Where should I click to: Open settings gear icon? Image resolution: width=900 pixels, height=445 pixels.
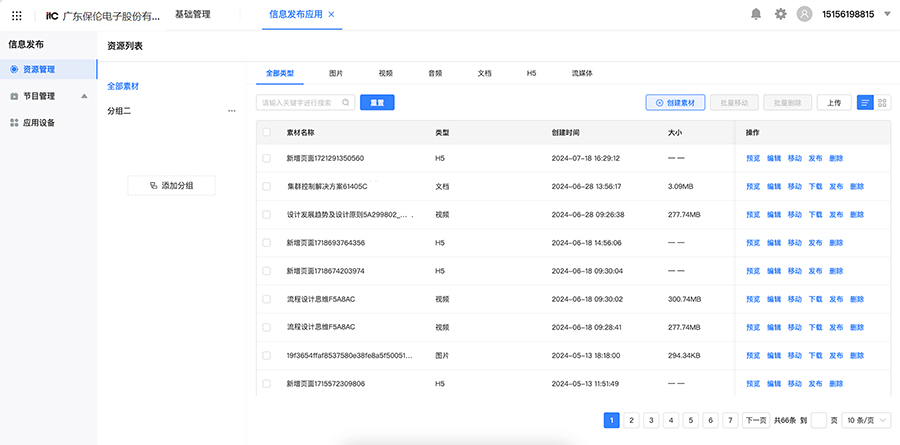coord(781,14)
